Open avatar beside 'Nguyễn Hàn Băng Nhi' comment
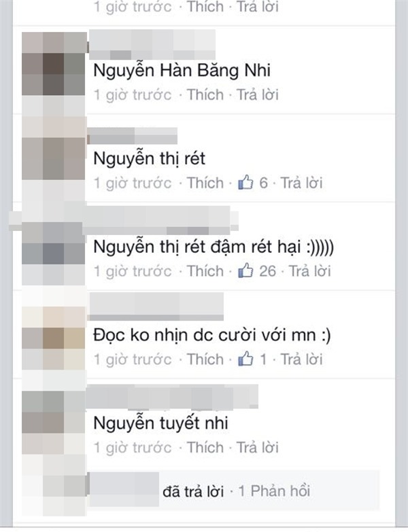 [x=53, y=64]
